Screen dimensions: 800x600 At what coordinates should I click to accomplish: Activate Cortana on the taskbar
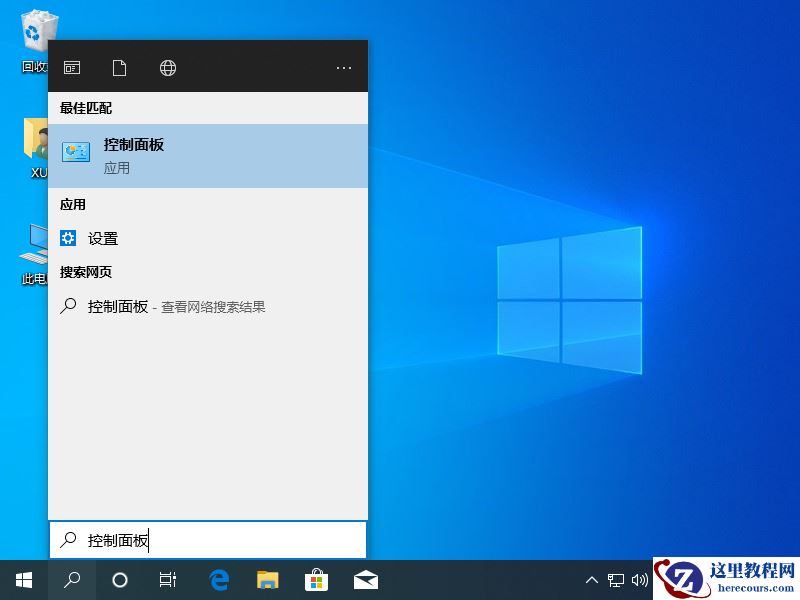pos(120,580)
